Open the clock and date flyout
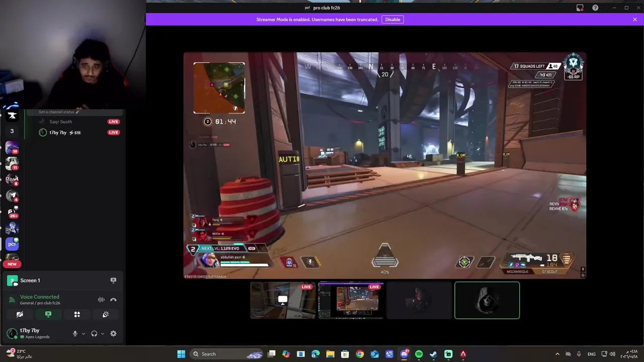 [x=629, y=354]
